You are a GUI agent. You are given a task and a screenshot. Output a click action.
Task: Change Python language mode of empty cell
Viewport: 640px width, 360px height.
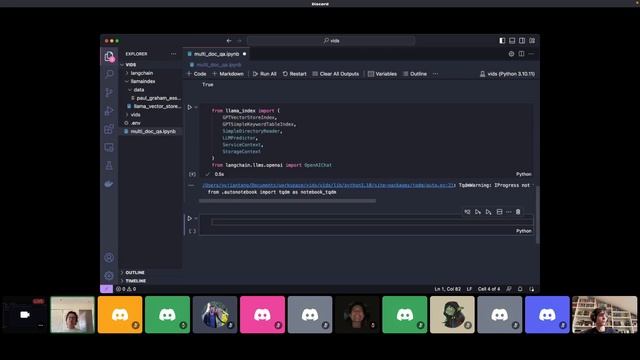[524, 231]
